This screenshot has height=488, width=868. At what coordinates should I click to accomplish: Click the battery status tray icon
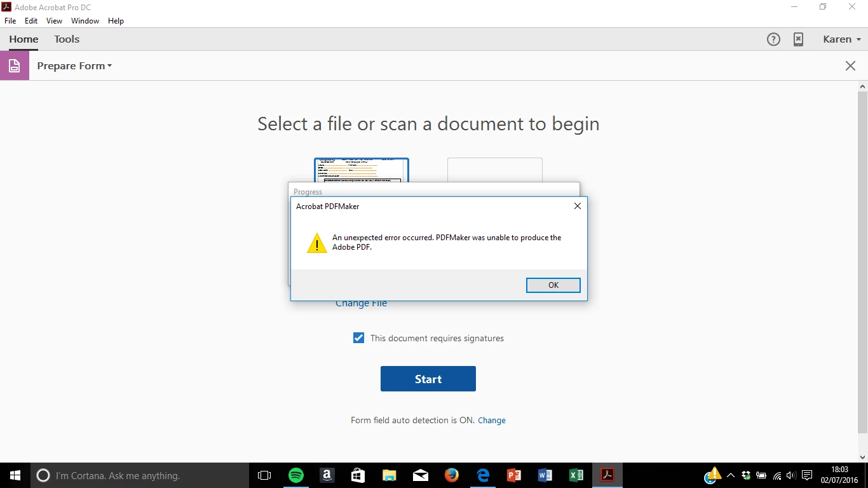point(761,475)
